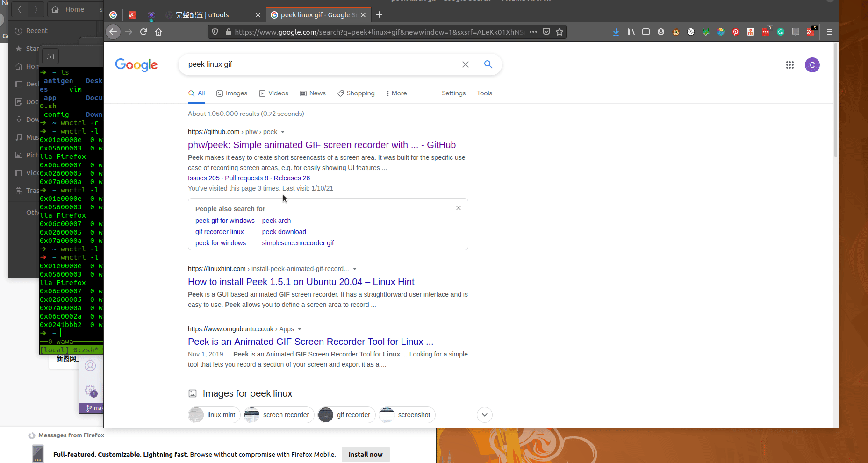Open Releases 26 sublink

pyautogui.click(x=292, y=178)
